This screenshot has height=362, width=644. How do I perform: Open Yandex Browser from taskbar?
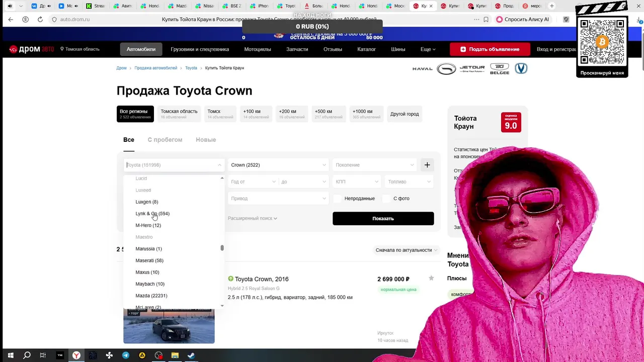coord(76,355)
